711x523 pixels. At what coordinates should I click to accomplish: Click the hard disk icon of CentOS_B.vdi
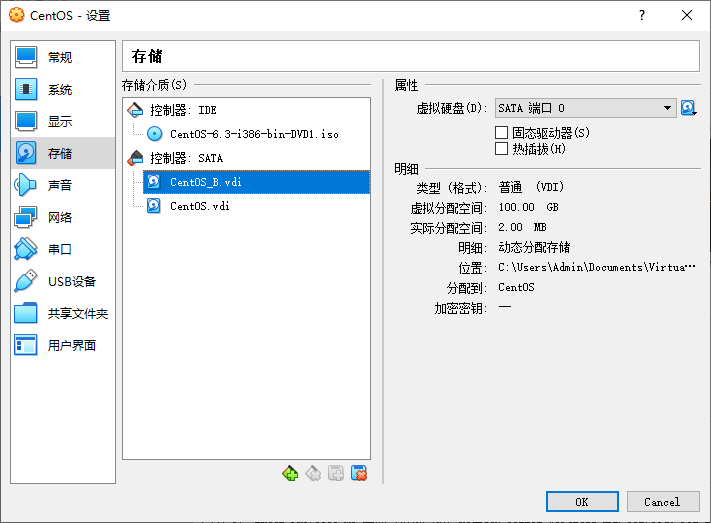[x=154, y=182]
